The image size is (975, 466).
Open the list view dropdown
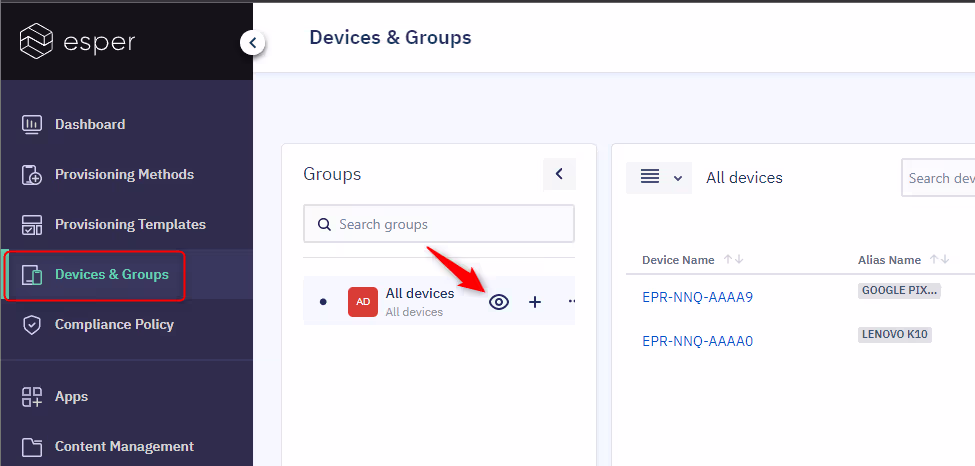point(659,177)
